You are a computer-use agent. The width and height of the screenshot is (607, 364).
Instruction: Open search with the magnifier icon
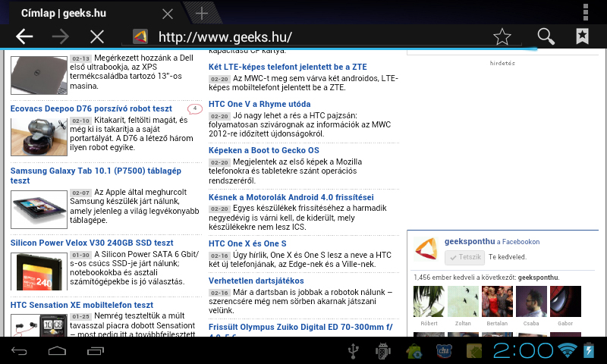click(546, 36)
